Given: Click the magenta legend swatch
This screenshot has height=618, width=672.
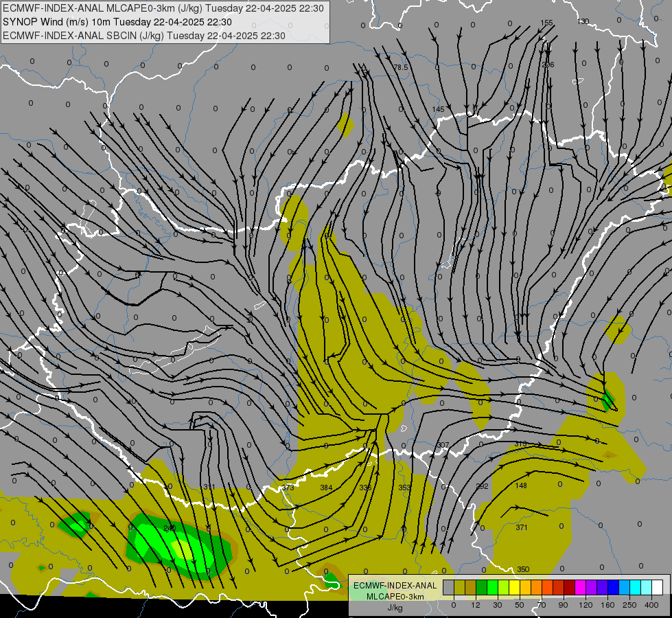Looking at the screenshot, I should coord(581,587).
